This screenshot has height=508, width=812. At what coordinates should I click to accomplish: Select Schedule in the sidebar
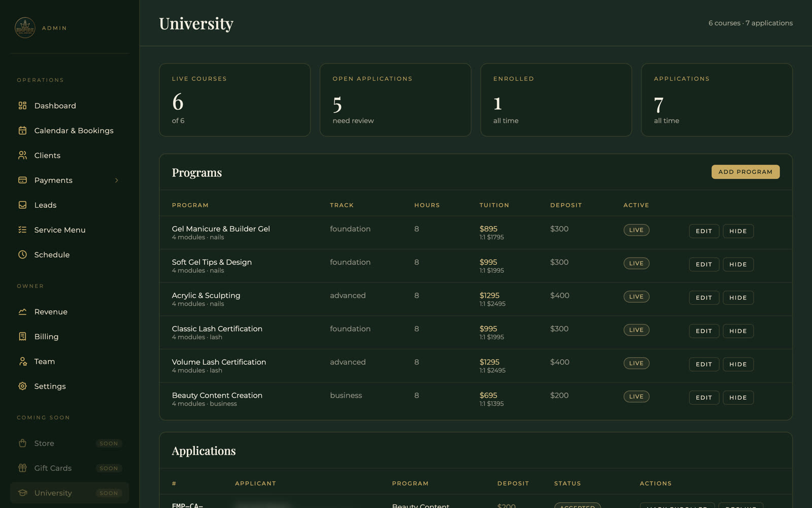coord(70,255)
